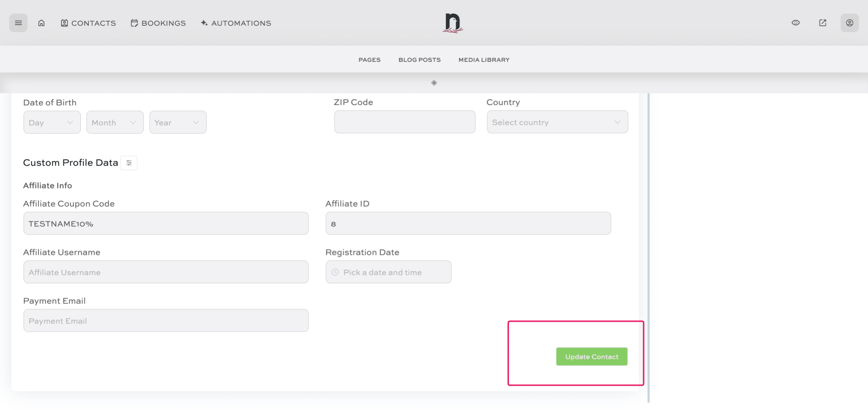Click the diamond collapse handle under the submenu
This screenshot has width=868, height=410.
[434, 83]
